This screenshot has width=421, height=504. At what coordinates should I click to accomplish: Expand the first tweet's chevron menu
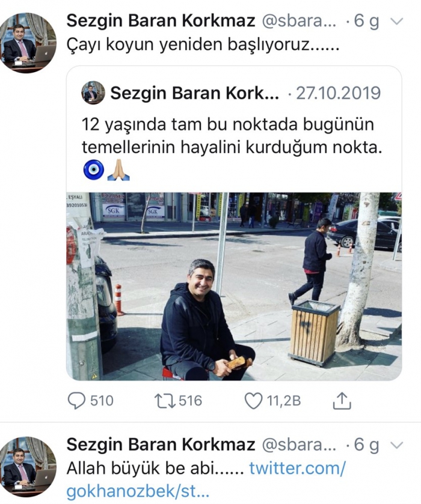(x=396, y=22)
